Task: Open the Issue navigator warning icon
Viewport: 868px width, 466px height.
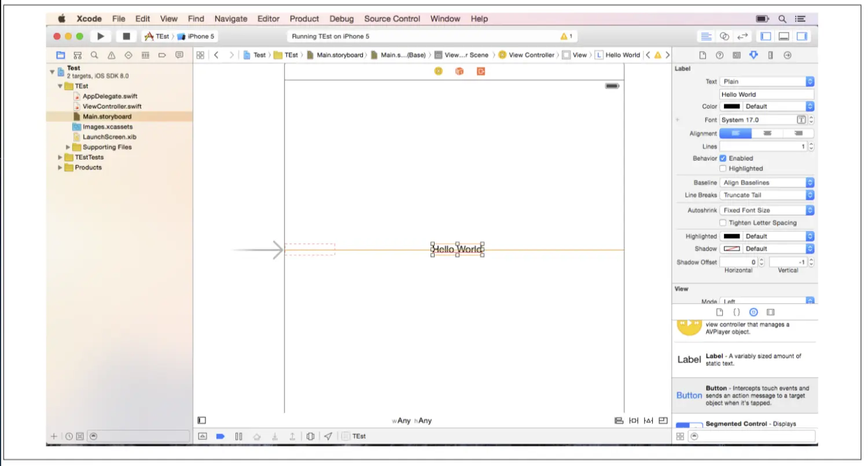Action: [x=111, y=56]
